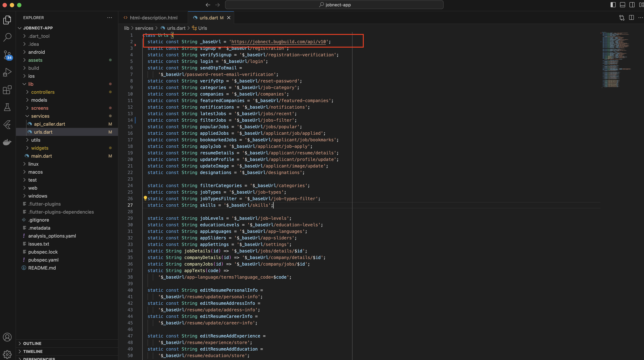Open the Accounts menu icon
The image size is (644, 360).
7,337
